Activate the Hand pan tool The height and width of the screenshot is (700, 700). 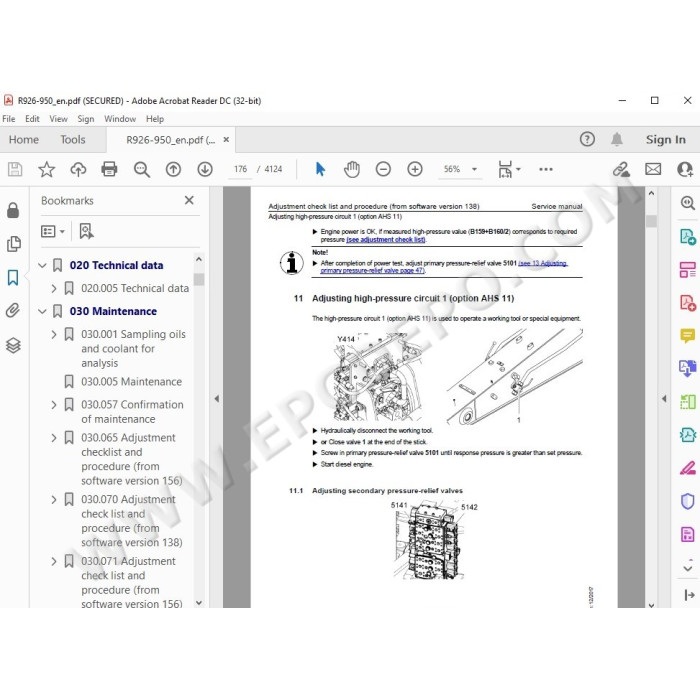(352, 169)
